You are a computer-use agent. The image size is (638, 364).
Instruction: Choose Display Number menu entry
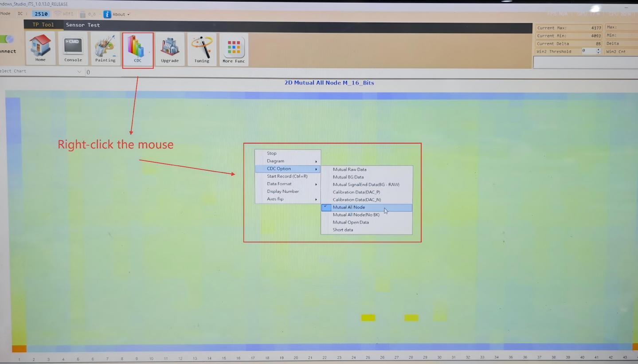coord(288,192)
